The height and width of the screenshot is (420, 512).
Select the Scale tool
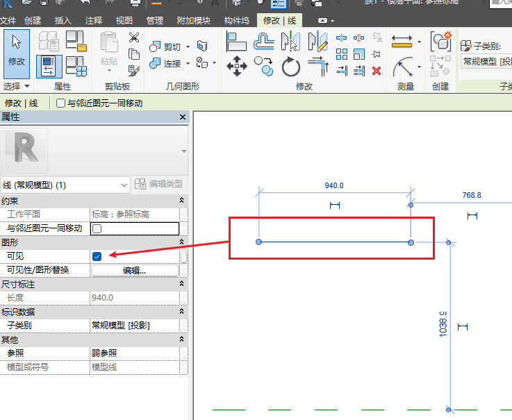point(359,54)
